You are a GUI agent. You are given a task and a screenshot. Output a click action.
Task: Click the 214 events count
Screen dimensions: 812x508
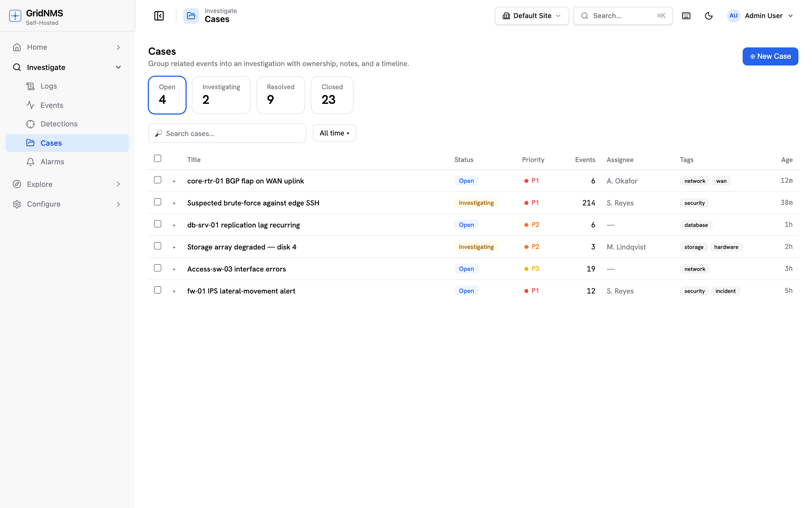[x=588, y=203]
